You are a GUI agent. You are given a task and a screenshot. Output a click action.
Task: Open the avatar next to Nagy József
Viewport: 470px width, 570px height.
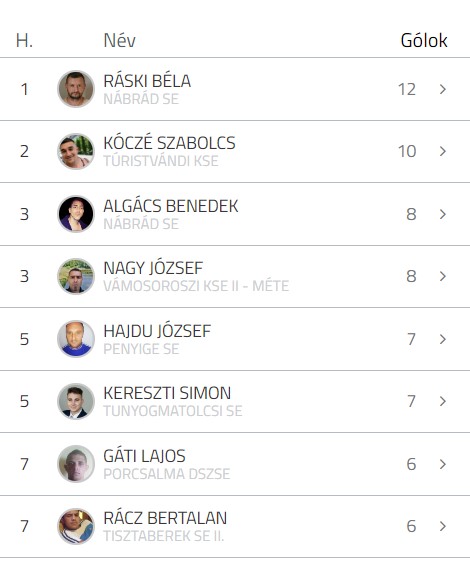(x=76, y=276)
